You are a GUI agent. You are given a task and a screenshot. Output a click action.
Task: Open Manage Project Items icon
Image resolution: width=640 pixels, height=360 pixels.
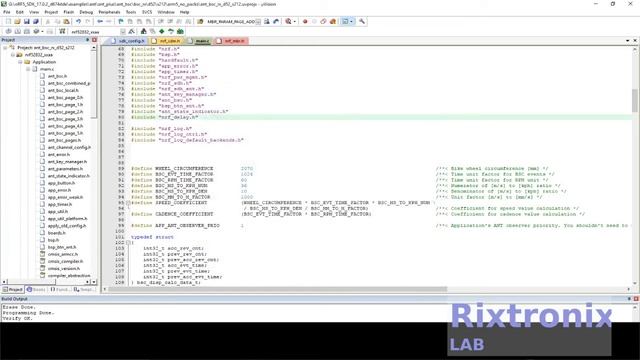(144, 31)
